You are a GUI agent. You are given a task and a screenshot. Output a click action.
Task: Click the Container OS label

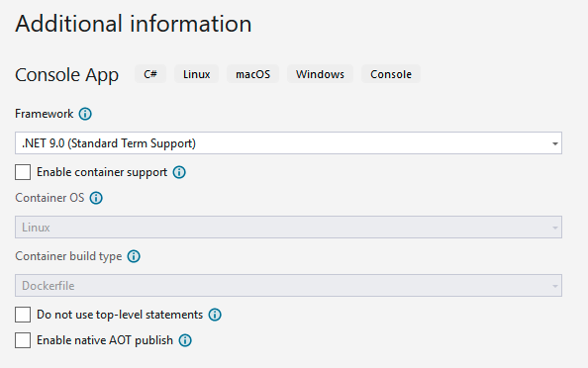click(49, 198)
